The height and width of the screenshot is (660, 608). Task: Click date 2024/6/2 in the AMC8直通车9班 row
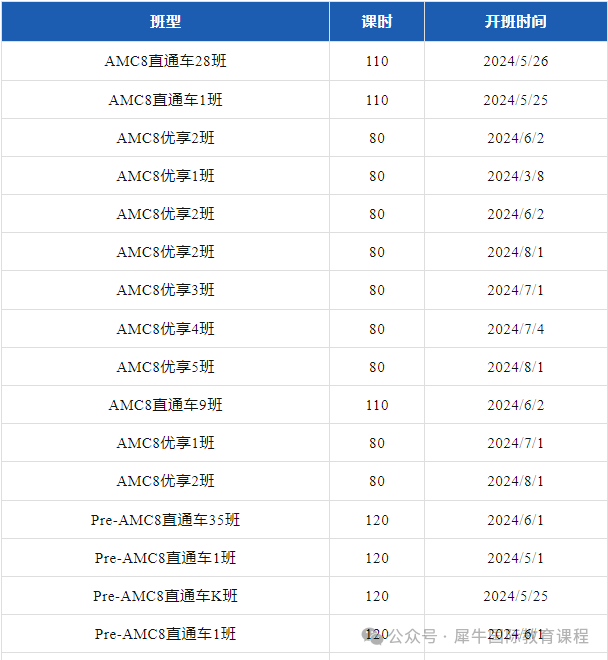[516, 405]
